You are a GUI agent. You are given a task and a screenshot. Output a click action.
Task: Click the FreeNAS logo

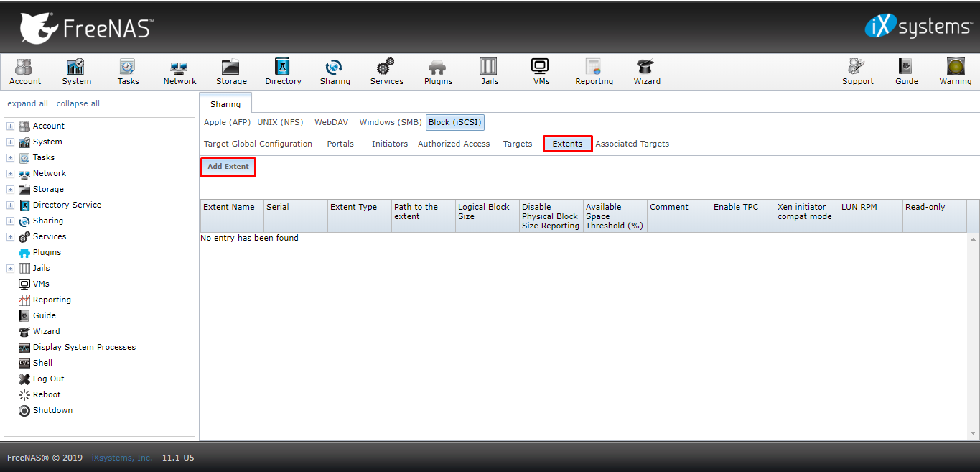87,27
